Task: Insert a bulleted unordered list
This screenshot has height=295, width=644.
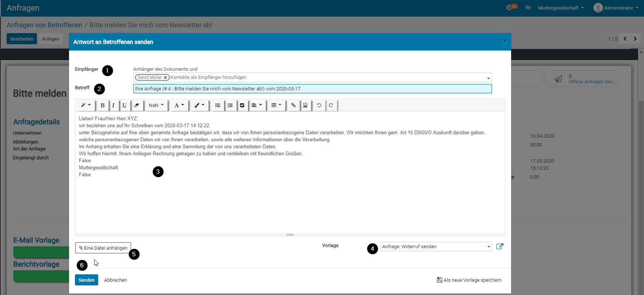Action: click(218, 105)
